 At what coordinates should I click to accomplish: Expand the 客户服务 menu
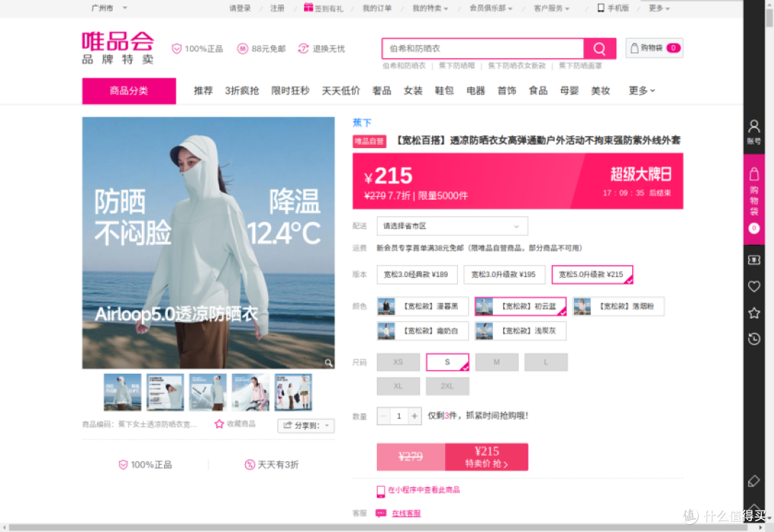point(551,8)
